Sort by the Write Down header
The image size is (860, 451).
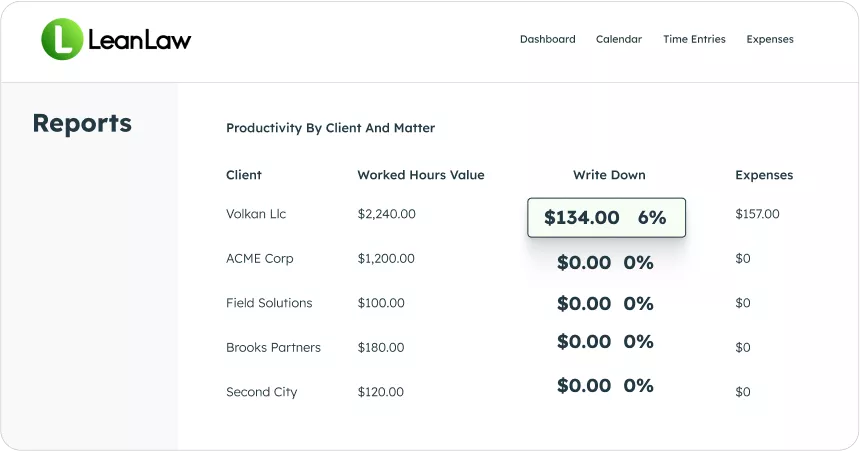coord(609,175)
